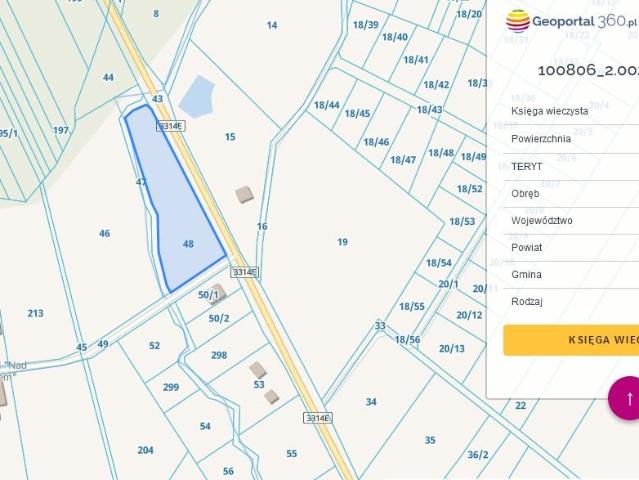The width and height of the screenshot is (639, 480).
Task: Click the building in parcel 16 area
Action: coord(245,194)
